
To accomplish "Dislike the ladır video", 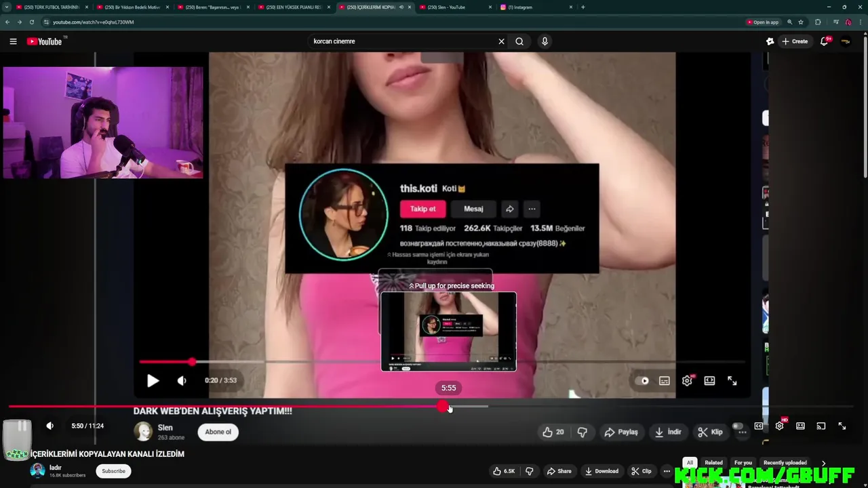I will pyautogui.click(x=530, y=471).
